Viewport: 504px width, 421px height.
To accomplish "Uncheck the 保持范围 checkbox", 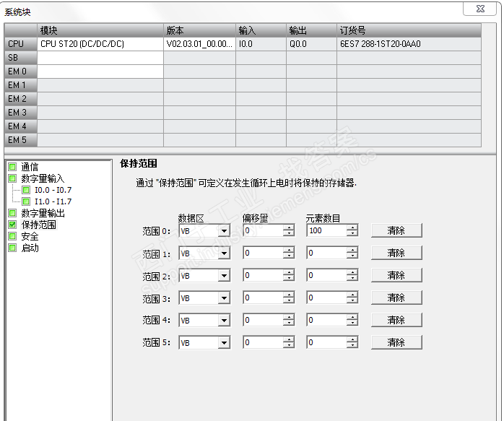I will click(12, 225).
